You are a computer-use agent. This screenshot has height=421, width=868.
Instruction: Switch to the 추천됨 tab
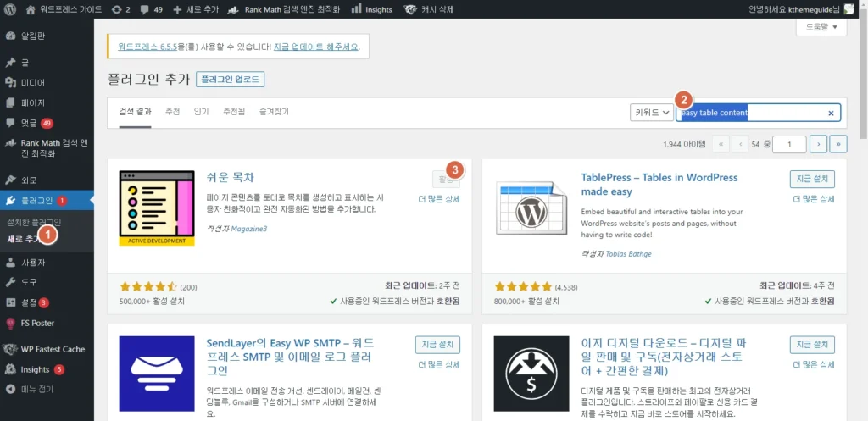[234, 112]
